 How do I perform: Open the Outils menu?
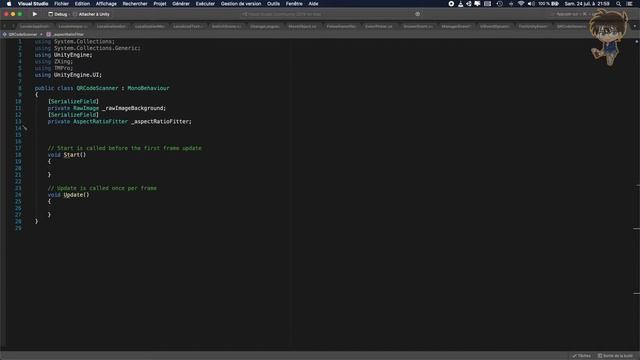[273, 4]
